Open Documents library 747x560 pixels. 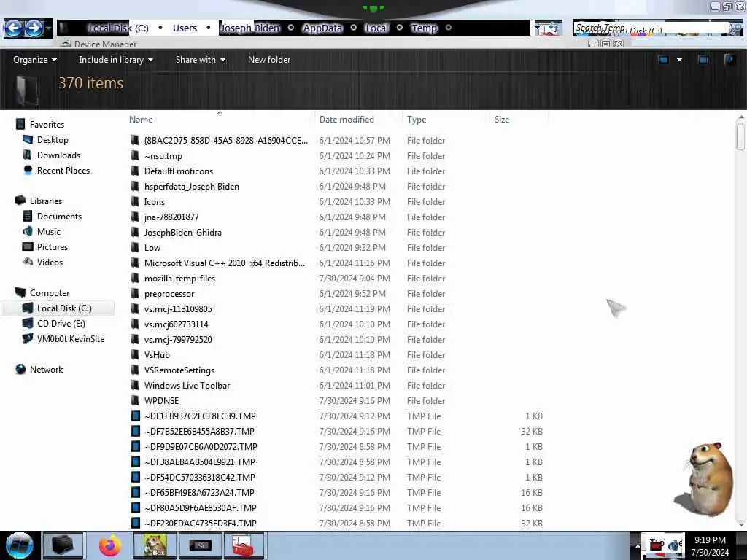59,217
